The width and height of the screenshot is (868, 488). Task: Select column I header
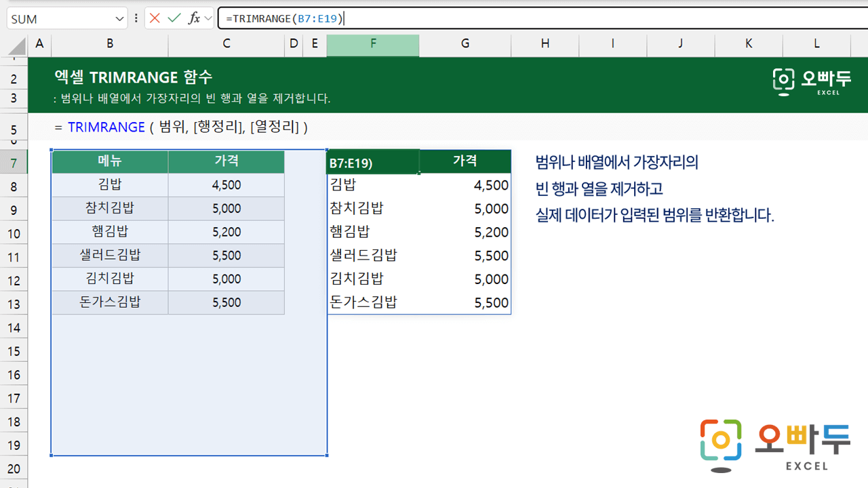point(613,43)
